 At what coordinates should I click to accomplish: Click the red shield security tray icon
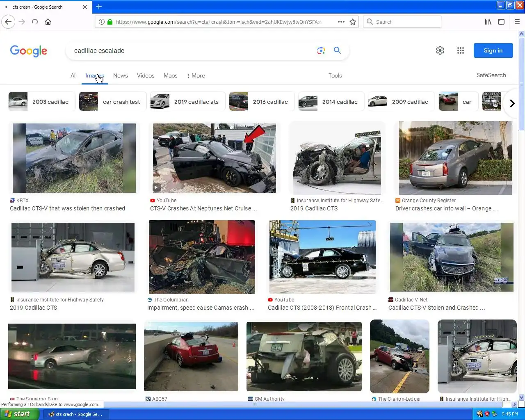click(487, 414)
